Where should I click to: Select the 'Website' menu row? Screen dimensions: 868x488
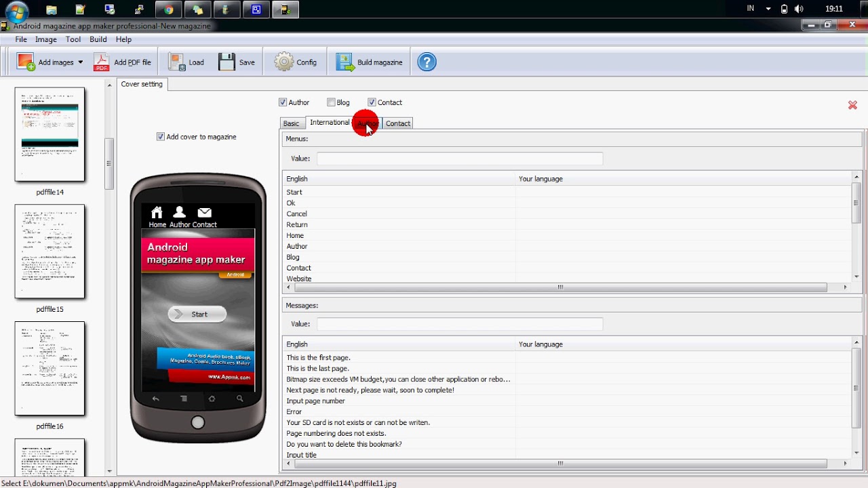(x=568, y=279)
